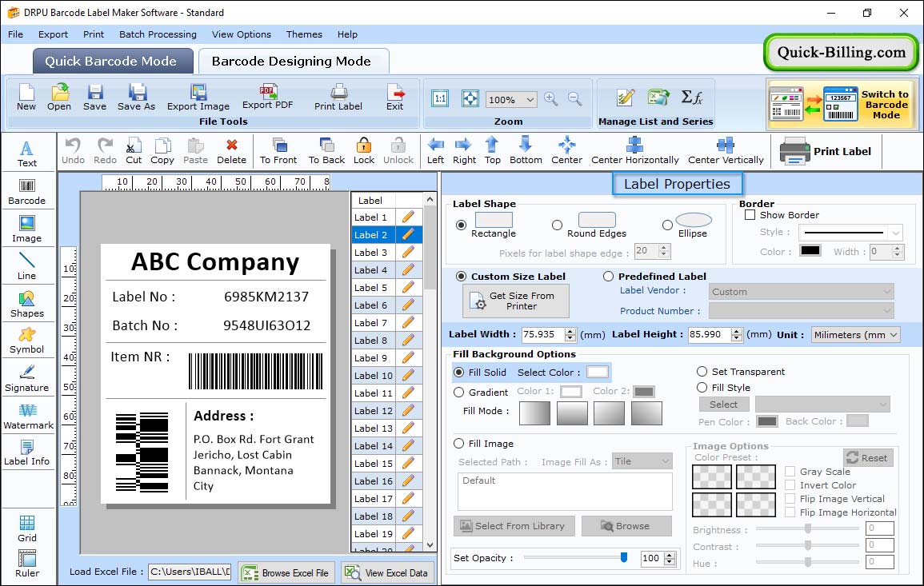
Task: Click Print Label in File Tools
Action: click(338, 98)
